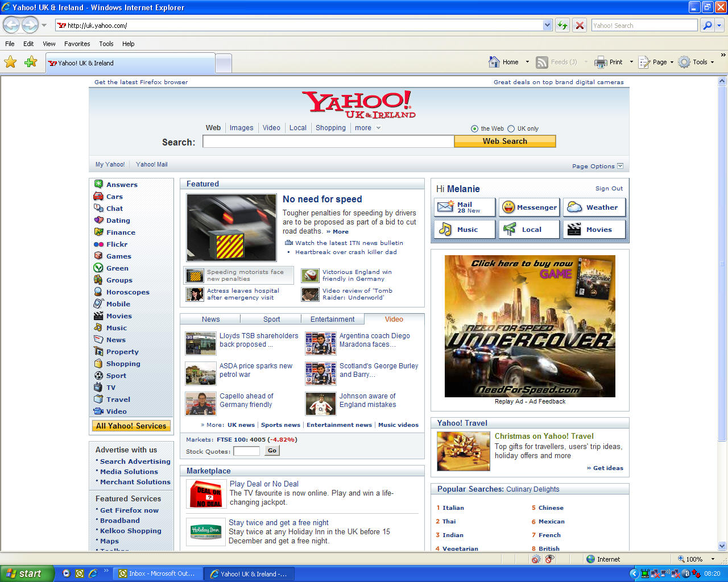
Task: Click the Sign Out link
Action: pyautogui.click(x=609, y=188)
